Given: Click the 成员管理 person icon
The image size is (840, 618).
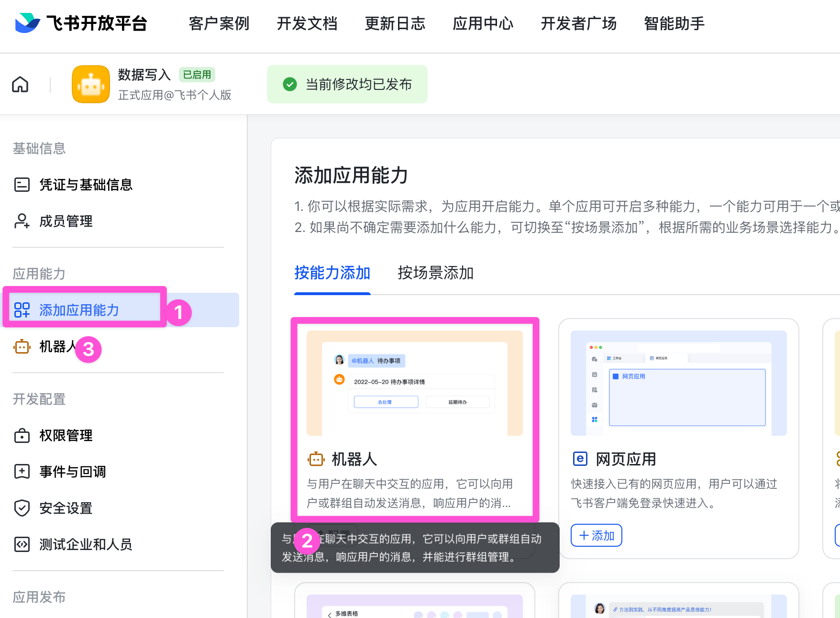Looking at the screenshot, I should tap(22, 221).
